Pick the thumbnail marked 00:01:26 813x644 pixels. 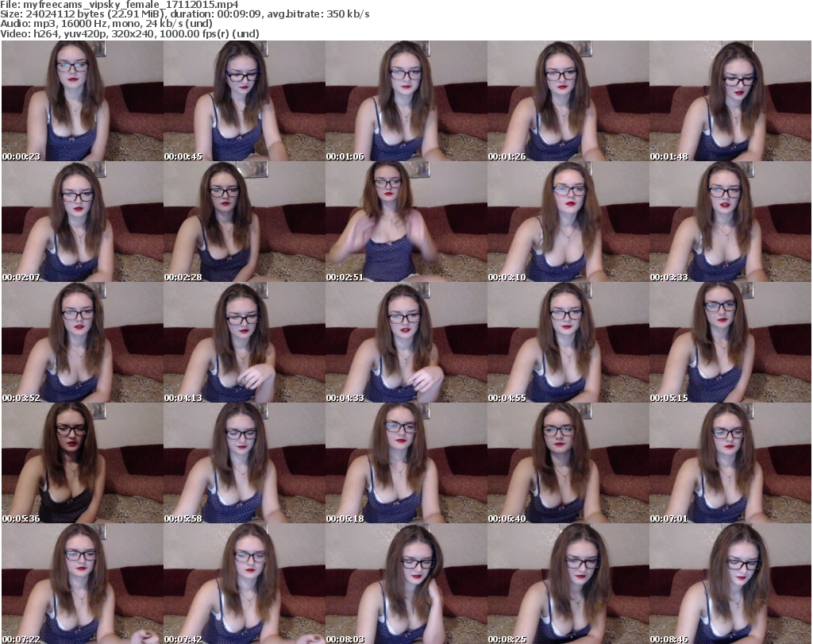coord(568,101)
